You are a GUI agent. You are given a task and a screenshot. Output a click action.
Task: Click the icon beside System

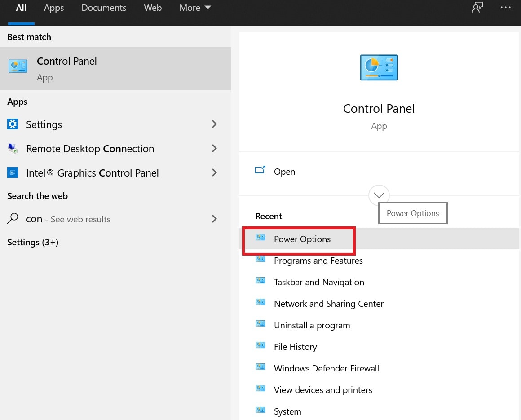click(x=260, y=410)
